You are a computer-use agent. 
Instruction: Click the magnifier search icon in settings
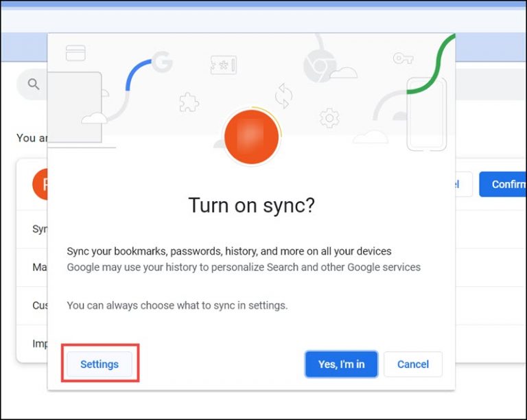pyautogui.click(x=34, y=84)
